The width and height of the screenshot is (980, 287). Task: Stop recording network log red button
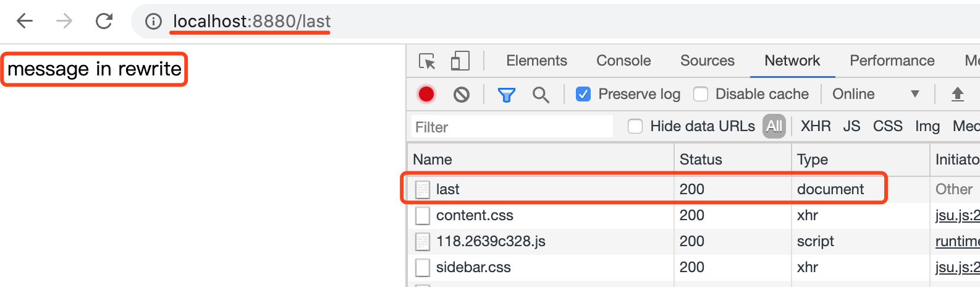click(x=426, y=94)
